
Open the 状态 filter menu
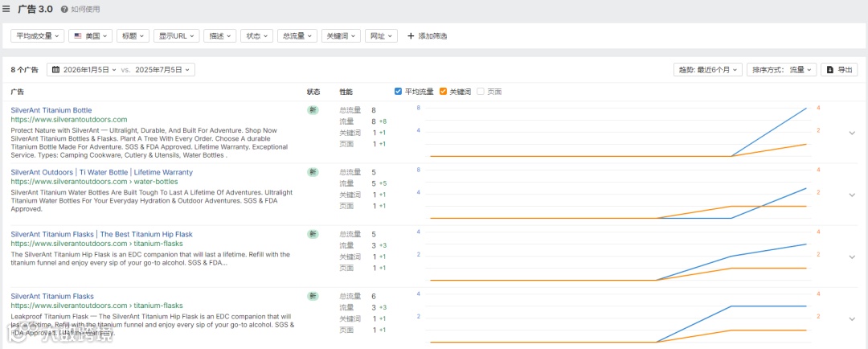click(x=256, y=36)
